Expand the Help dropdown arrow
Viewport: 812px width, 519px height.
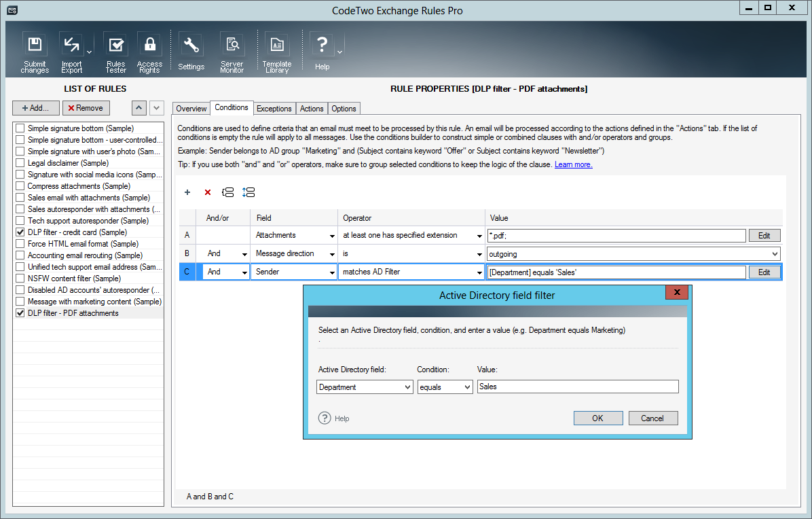coord(339,52)
